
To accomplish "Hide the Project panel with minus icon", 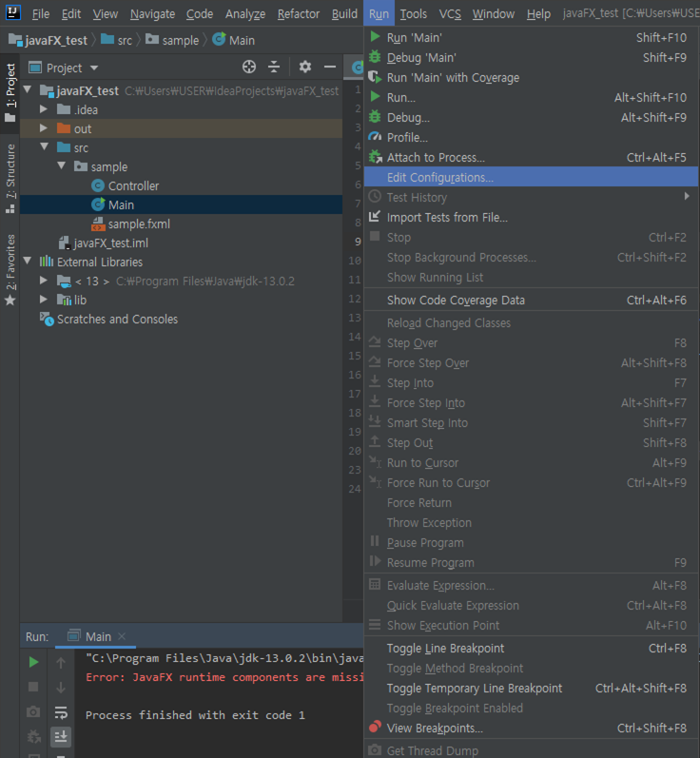I will click(330, 67).
